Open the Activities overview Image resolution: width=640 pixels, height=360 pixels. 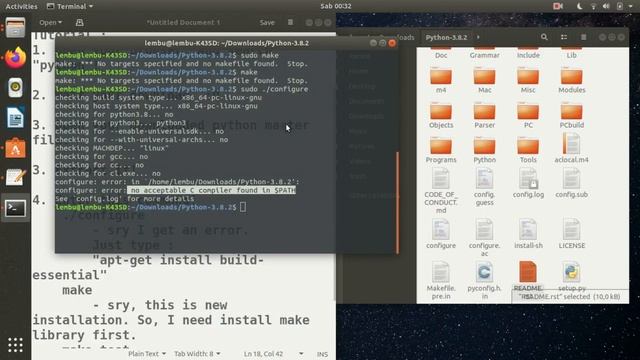pyautogui.click(x=21, y=6)
